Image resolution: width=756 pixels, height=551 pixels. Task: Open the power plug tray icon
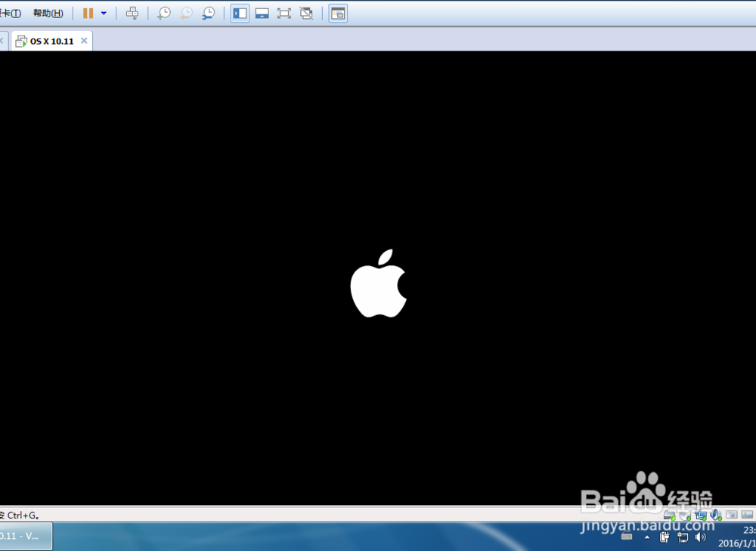(x=665, y=537)
